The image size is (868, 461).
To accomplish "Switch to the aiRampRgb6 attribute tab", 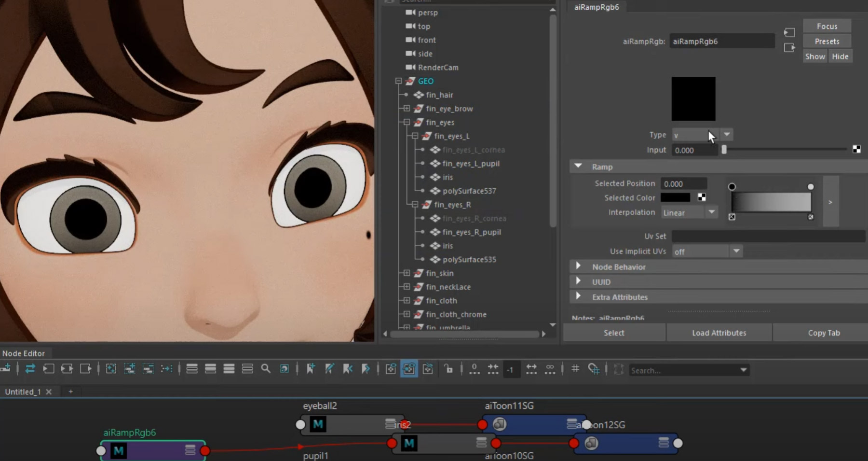I will tap(597, 7).
